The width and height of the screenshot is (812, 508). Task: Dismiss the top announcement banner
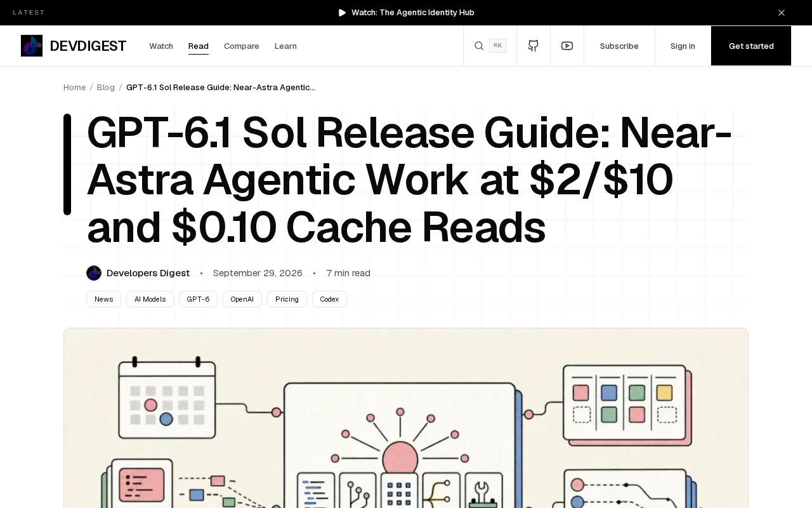coord(782,13)
